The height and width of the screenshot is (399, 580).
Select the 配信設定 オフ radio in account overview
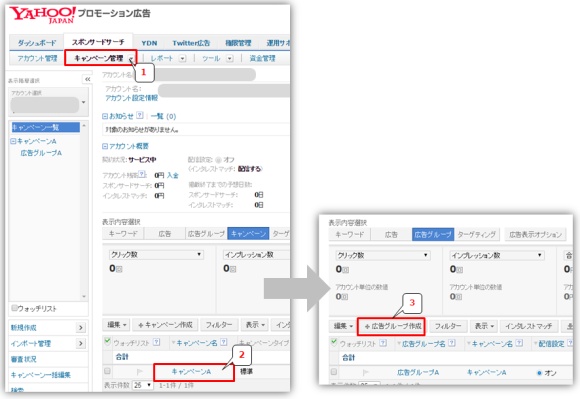[218, 160]
